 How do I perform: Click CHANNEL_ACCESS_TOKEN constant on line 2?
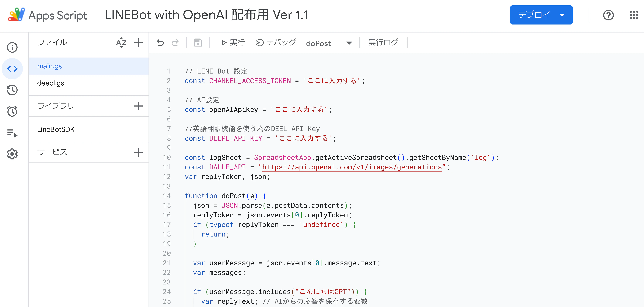pos(250,81)
